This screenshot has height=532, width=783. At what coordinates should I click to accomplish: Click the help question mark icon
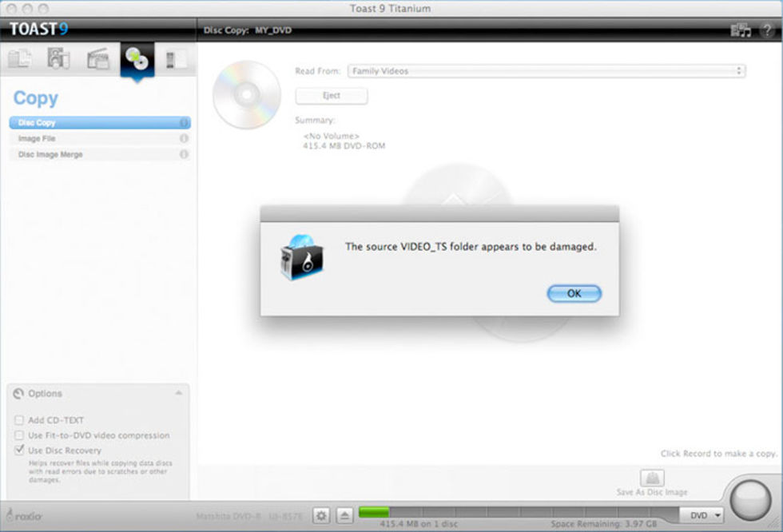(767, 30)
